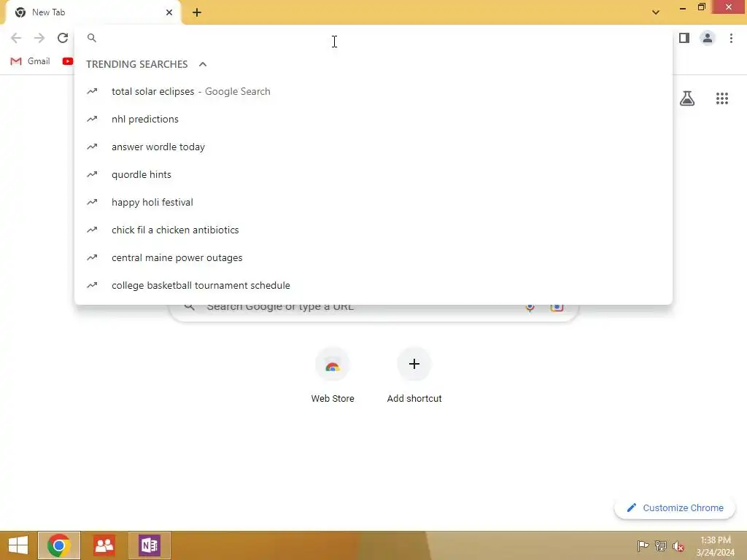Select suggestion central maine power outages
This screenshot has width=747, height=560.
373,257
